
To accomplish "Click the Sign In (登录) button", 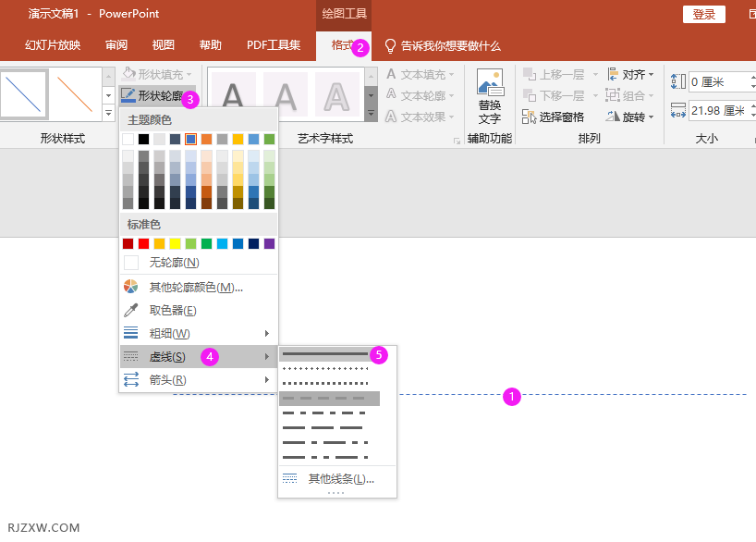I will 704,15.
